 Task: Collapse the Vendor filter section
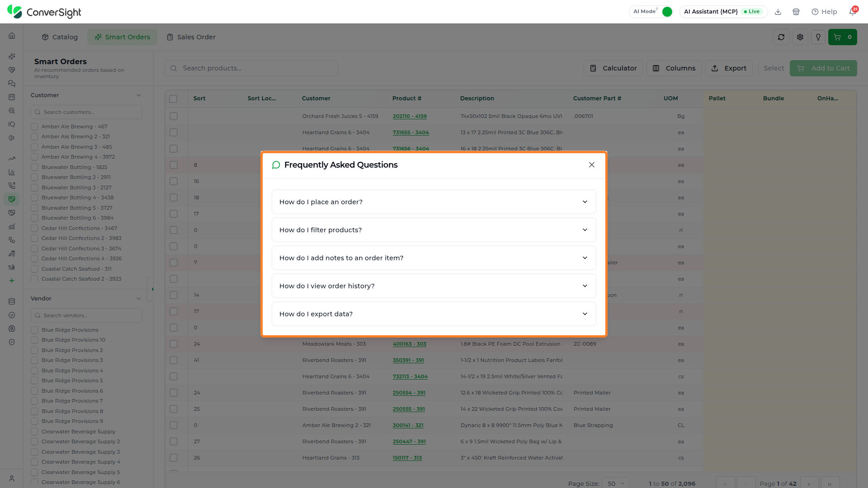[139, 299]
